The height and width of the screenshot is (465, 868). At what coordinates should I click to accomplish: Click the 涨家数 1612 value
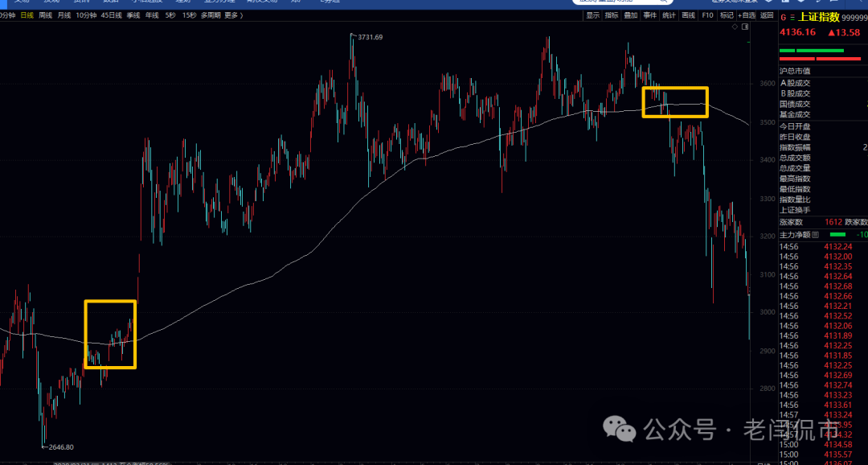tap(833, 222)
